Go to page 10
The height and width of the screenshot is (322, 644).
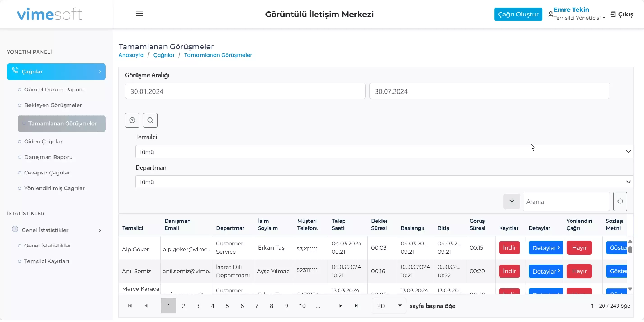point(302,306)
